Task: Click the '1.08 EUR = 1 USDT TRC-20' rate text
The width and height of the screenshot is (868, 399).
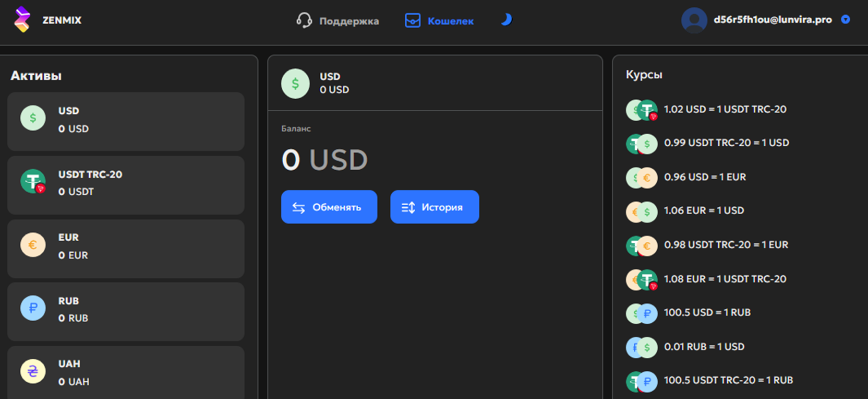Action: click(x=725, y=279)
